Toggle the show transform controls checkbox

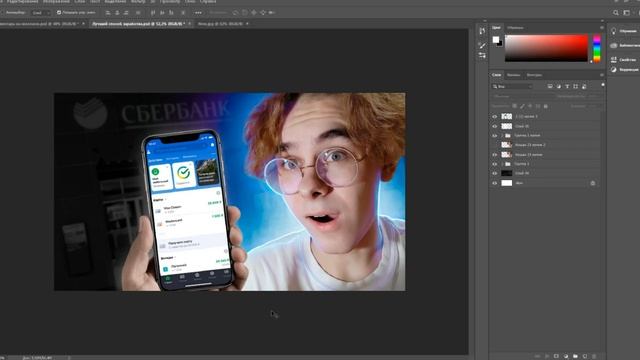(59, 13)
